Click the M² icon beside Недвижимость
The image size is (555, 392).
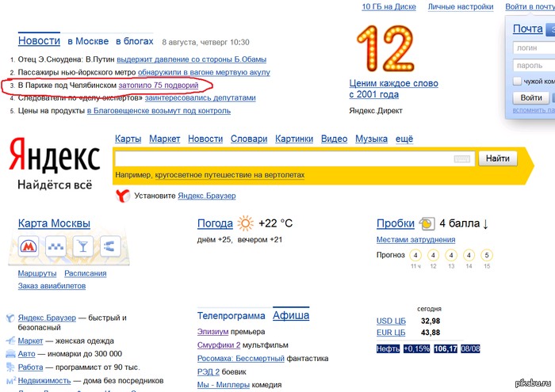(x=11, y=381)
